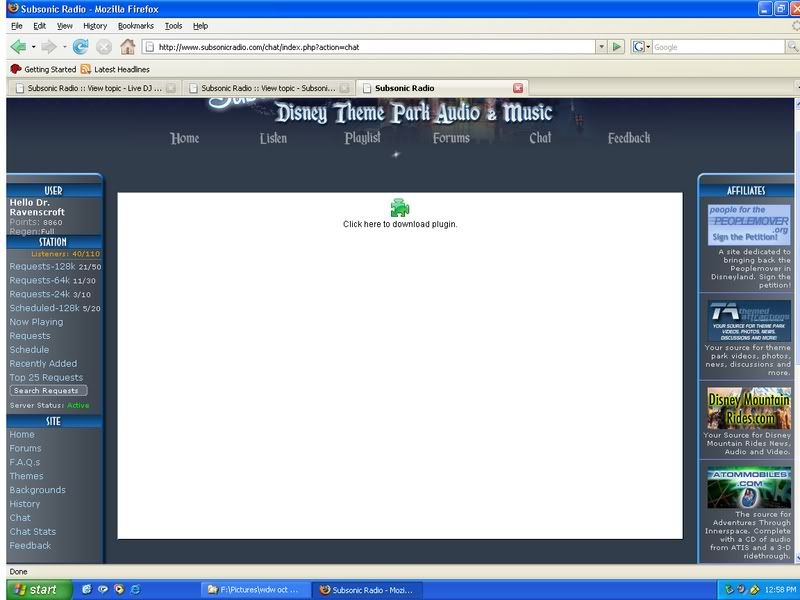The image size is (800, 600).
Task: Open Backgrounds in Site sidebar
Action: point(37,490)
